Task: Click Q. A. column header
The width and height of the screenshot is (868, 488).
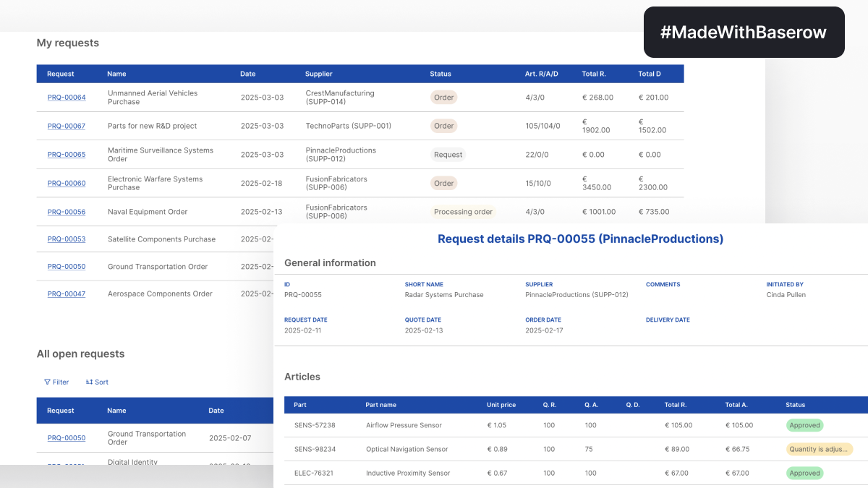Action: pyautogui.click(x=591, y=405)
